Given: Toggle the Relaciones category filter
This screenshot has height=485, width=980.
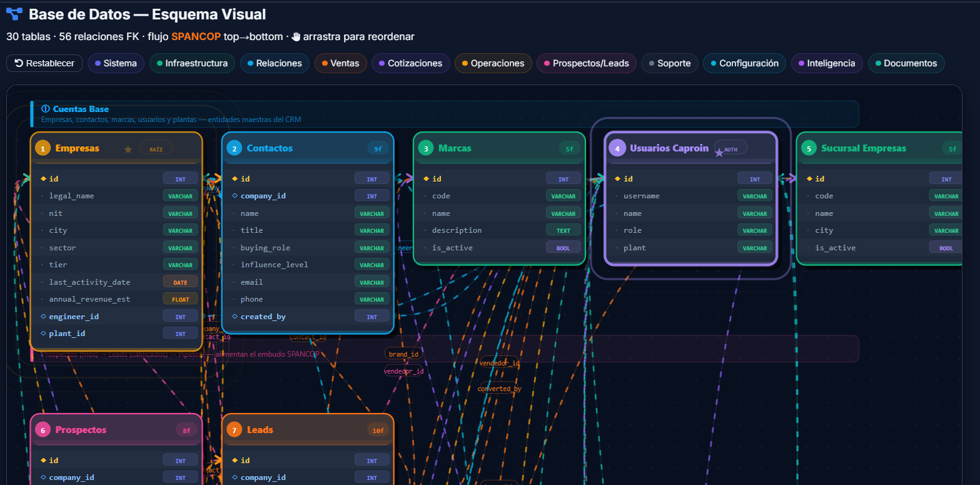Looking at the screenshot, I should click(275, 63).
